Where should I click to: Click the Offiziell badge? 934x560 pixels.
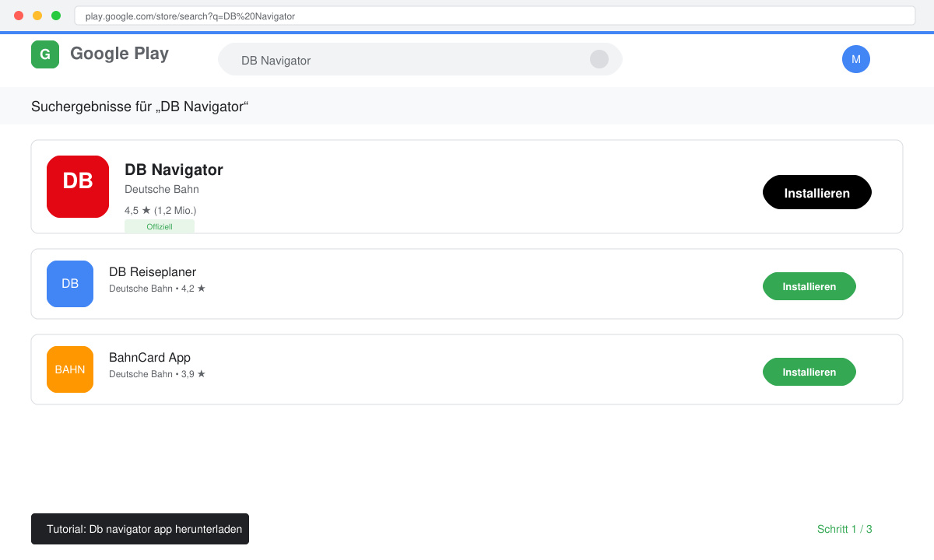point(160,226)
